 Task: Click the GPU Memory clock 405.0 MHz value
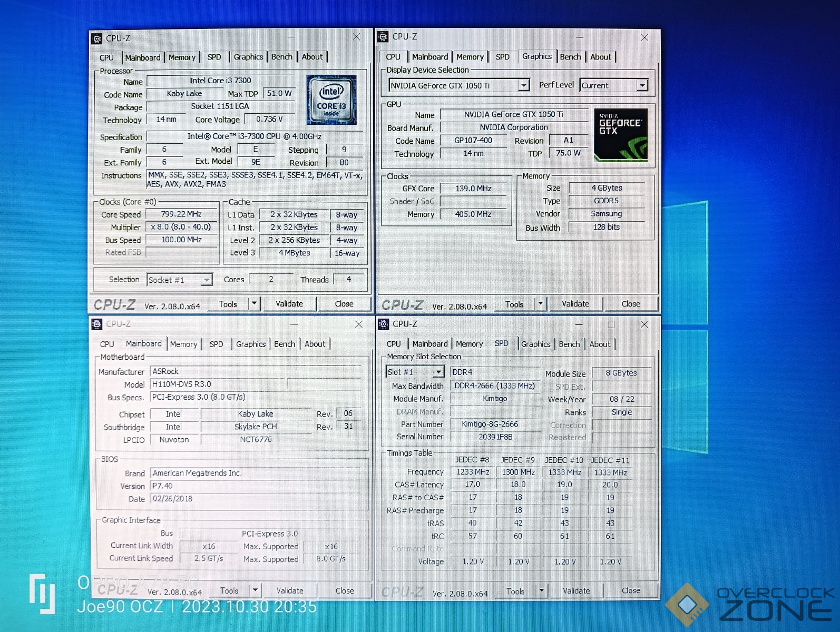tap(473, 214)
